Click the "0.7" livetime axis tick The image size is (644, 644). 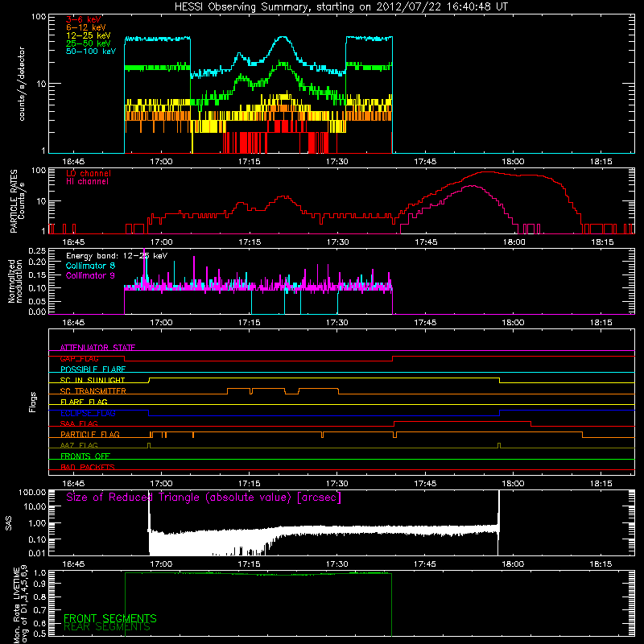click(x=39, y=610)
